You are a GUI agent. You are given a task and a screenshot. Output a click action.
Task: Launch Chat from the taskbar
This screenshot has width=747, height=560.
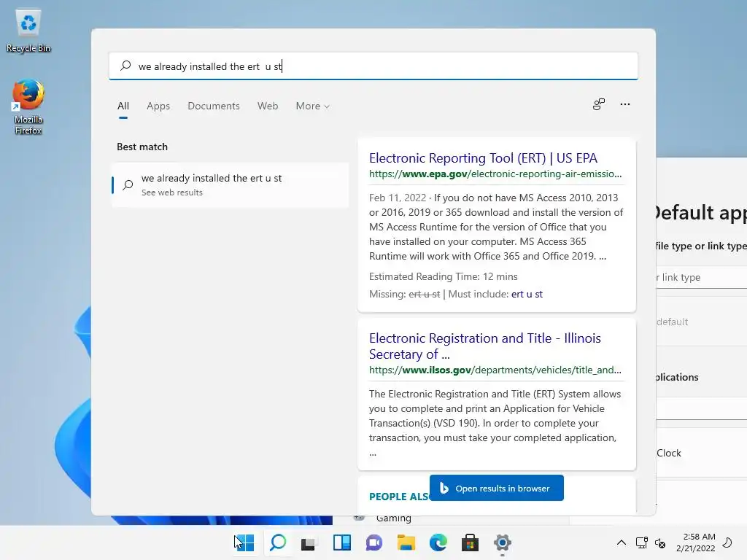click(x=374, y=542)
